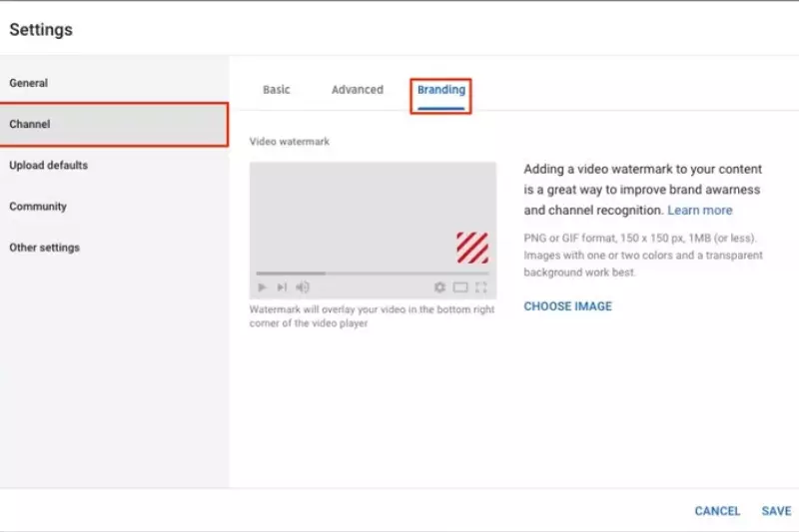Click the volume speaker icon in preview
The image size is (799, 532).
[303, 287]
